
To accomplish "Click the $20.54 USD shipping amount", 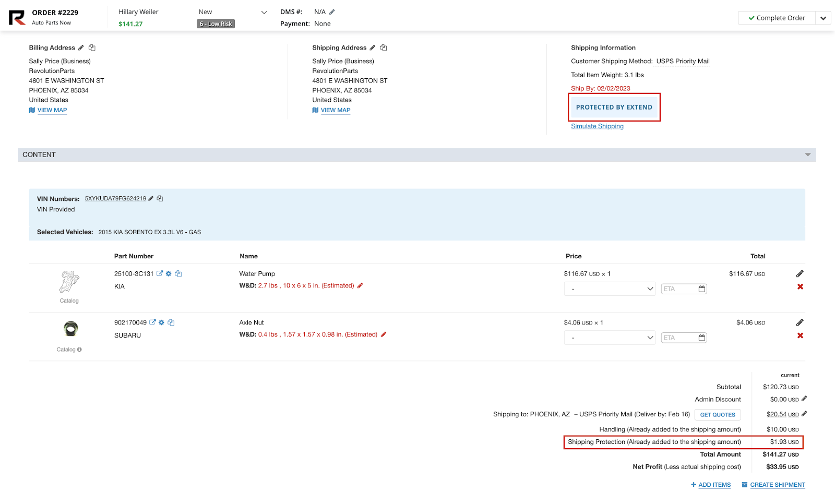I will pos(782,414).
